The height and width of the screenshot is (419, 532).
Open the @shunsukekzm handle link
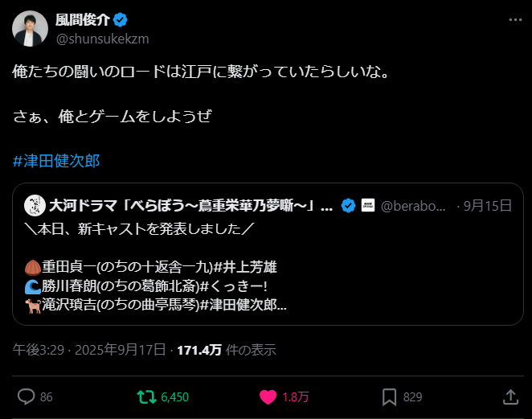tap(103, 39)
